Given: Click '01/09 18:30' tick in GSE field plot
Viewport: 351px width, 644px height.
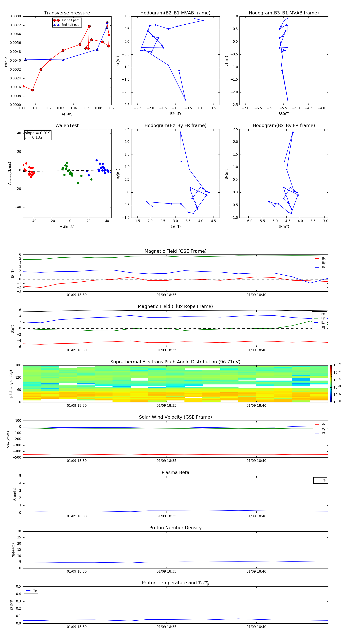Looking at the screenshot, I should pyautogui.click(x=77, y=295).
